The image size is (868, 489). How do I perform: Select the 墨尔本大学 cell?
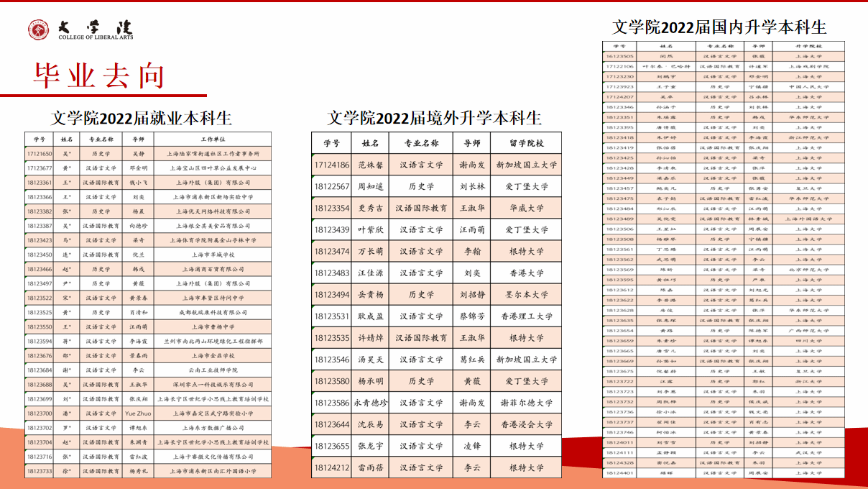point(526,295)
